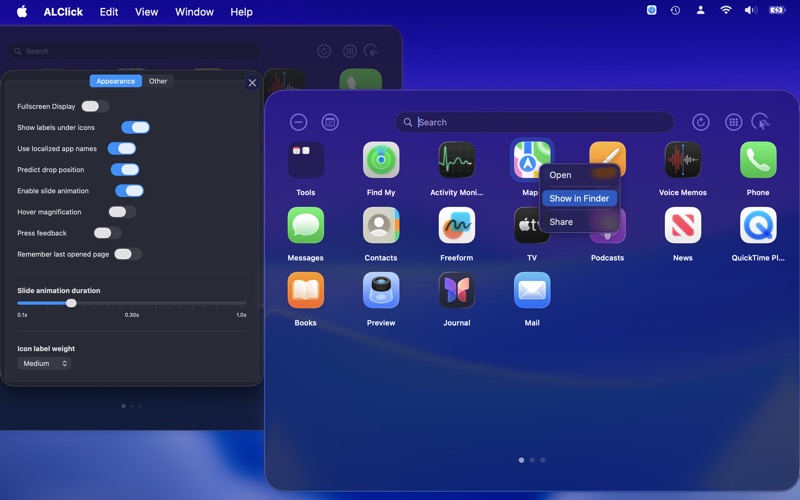Close the settings panel with X
This screenshot has height=500, width=800.
click(x=252, y=83)
